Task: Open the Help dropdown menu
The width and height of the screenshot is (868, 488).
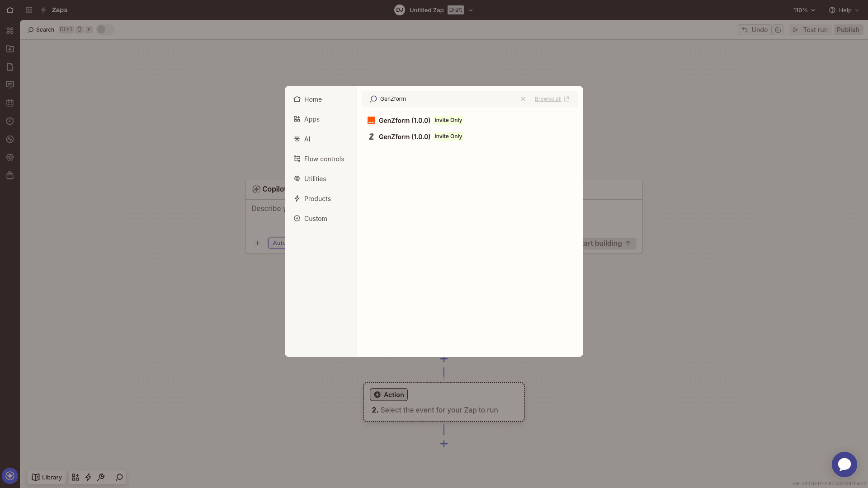Action: [x=843, y=9]
